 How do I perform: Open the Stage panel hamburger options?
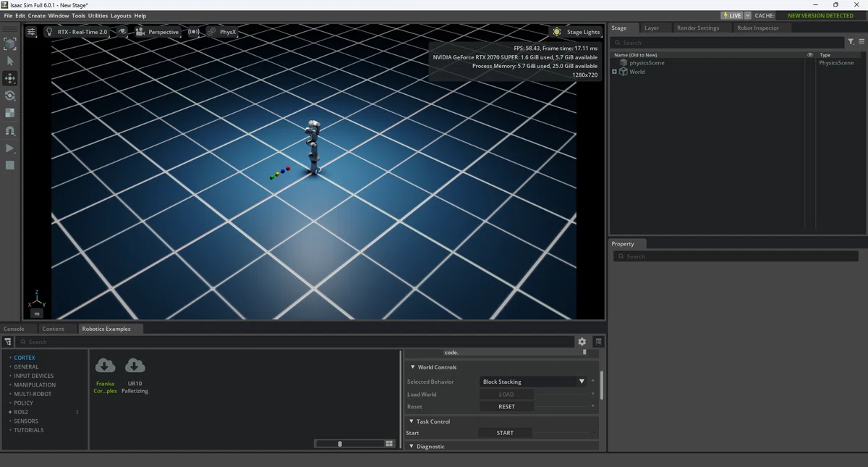[861, 42]
